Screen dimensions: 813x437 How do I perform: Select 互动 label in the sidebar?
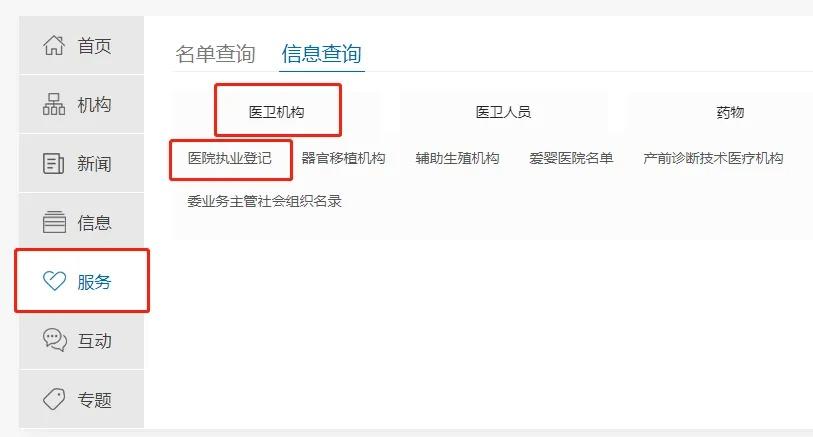click(94, 341)
